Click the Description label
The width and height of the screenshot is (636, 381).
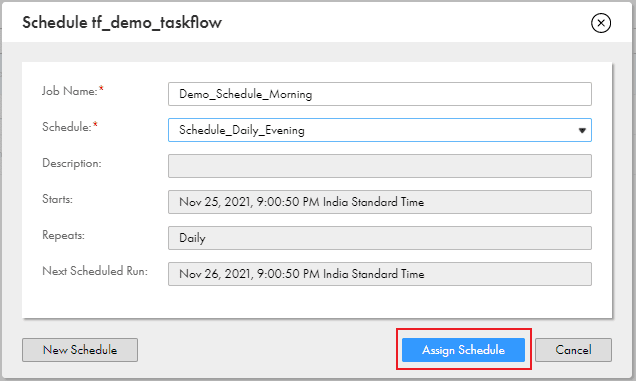point(72,163)
